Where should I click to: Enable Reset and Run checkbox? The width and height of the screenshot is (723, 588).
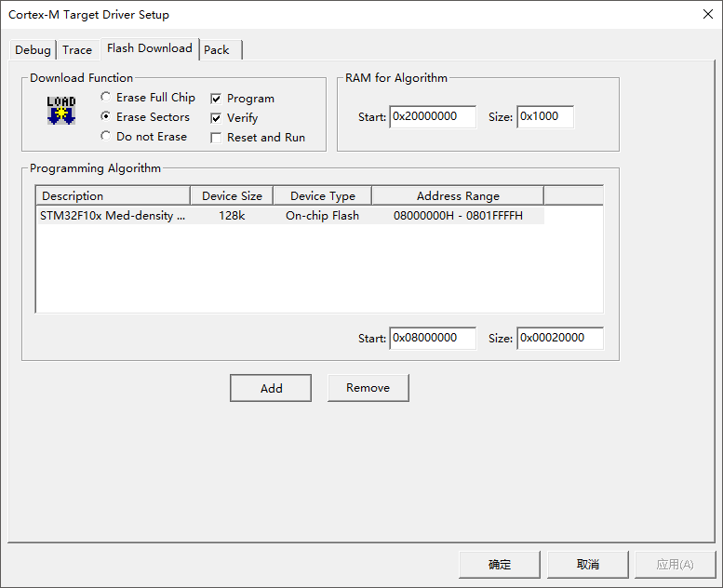coord(216,138)
